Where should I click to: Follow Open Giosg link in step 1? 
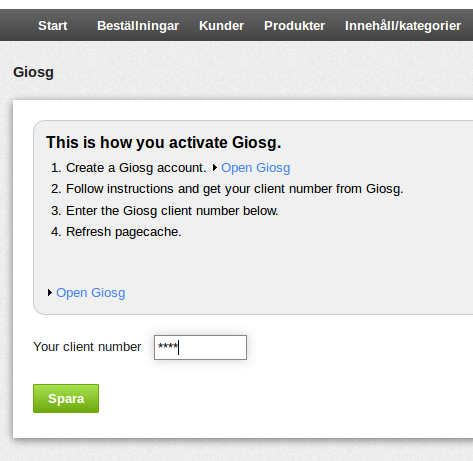[256, 168]
